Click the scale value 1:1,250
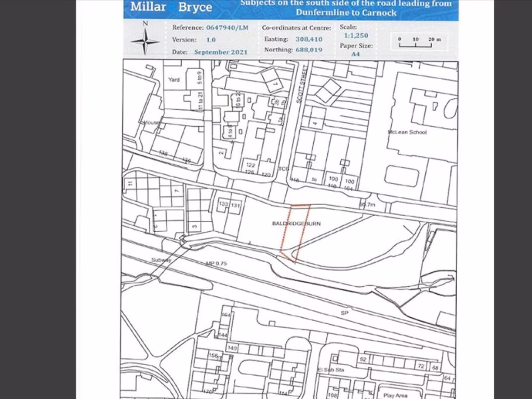Viewport: 532px width, 399px height. (356, 36)
